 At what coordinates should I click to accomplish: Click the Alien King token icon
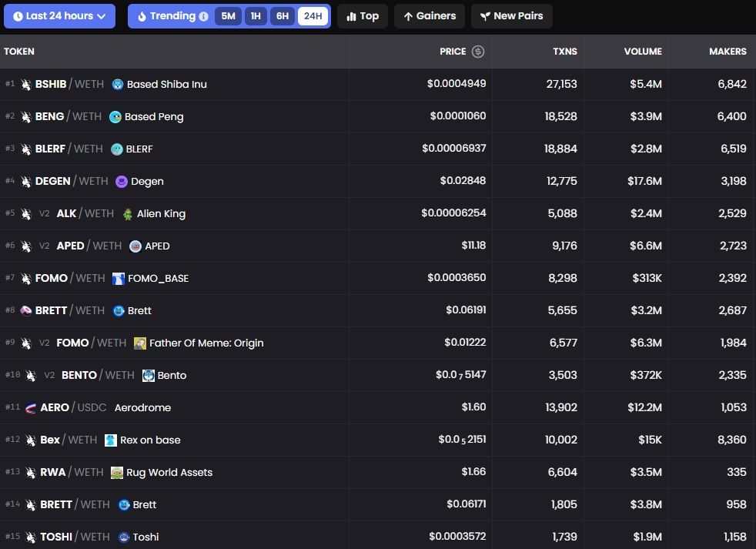tap(128, 214)
